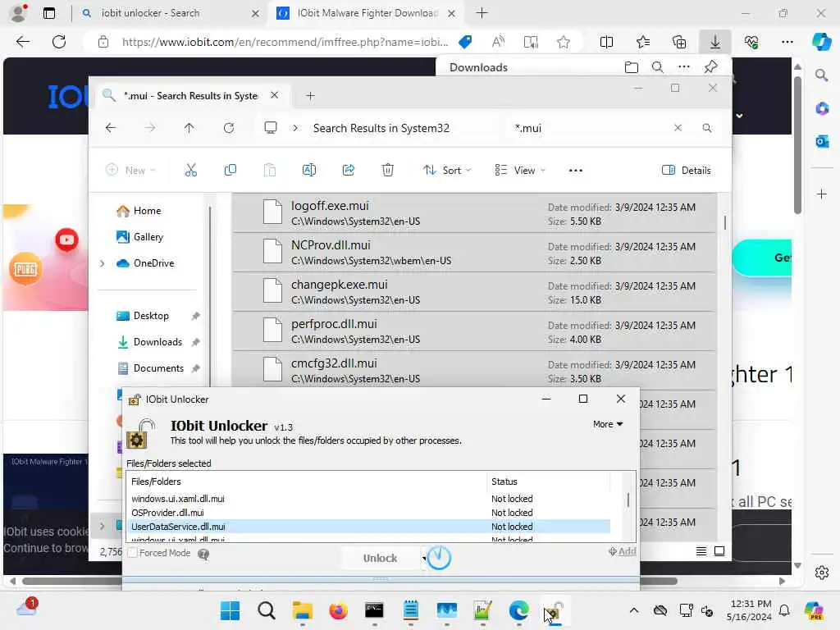Click the Explorer results vertical scrollbar
Image resolution: width=840 pixels, height=630 pixels.
(x=725, y=222)
